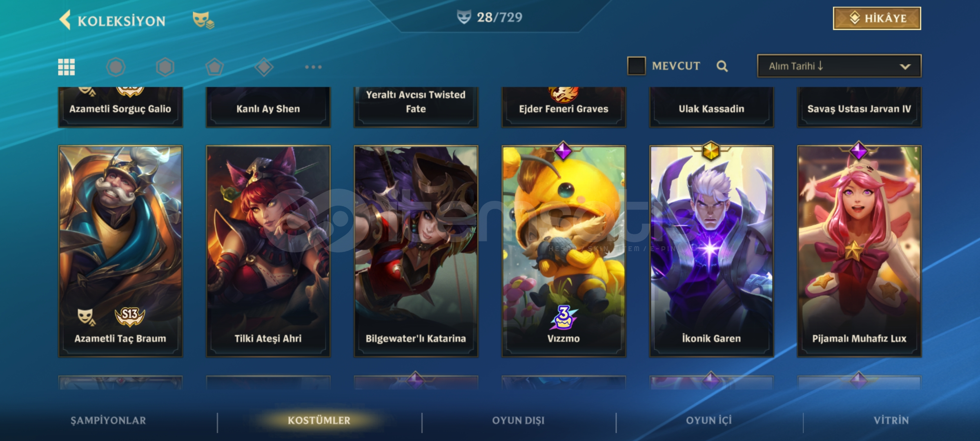Filter skins by the pentagon rarity icon
The width and height of the screenshot is (980, 441).
click(x=214, y=67)
